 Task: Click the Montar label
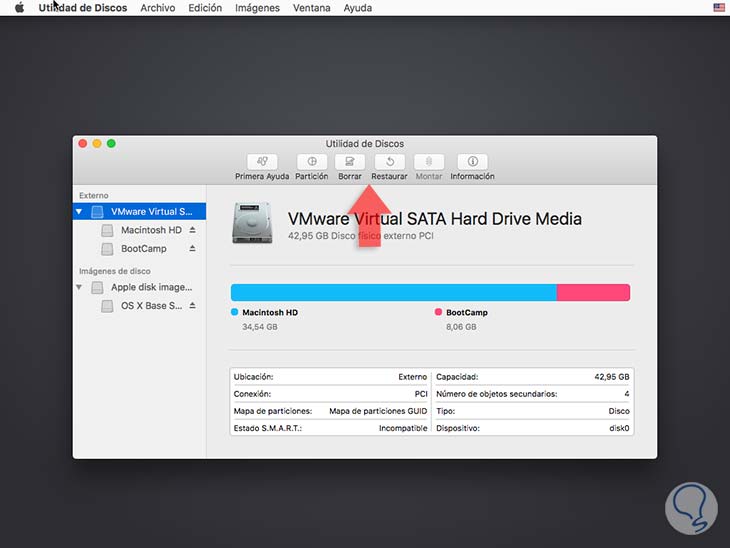tap(429, 176)
